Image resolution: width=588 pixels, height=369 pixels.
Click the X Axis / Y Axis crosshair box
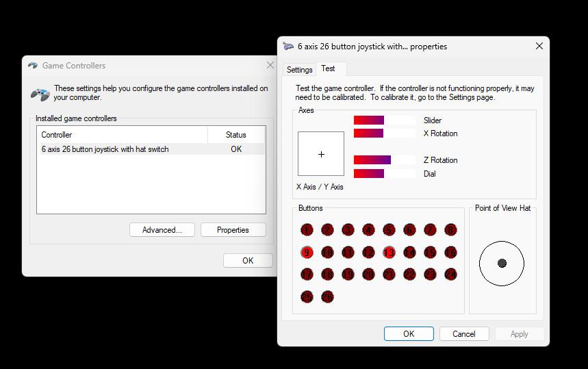(x=321, y=154)
